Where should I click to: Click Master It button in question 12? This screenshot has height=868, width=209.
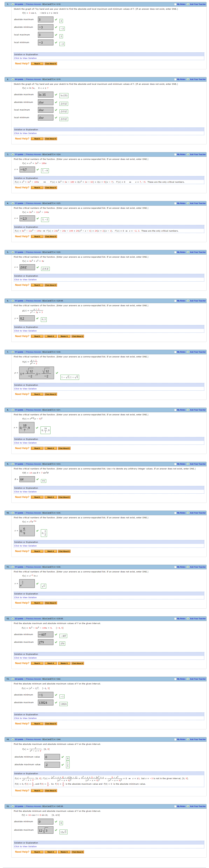tap(64, 663)
